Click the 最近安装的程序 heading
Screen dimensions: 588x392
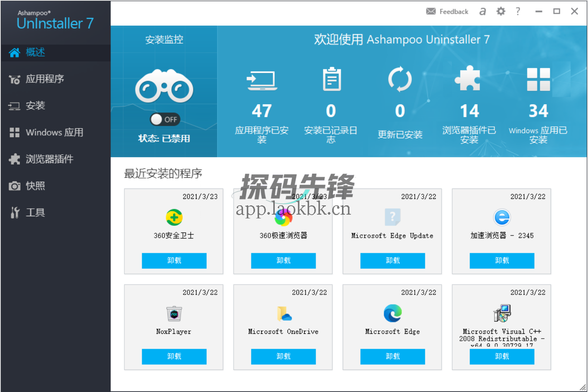point(163,174)
